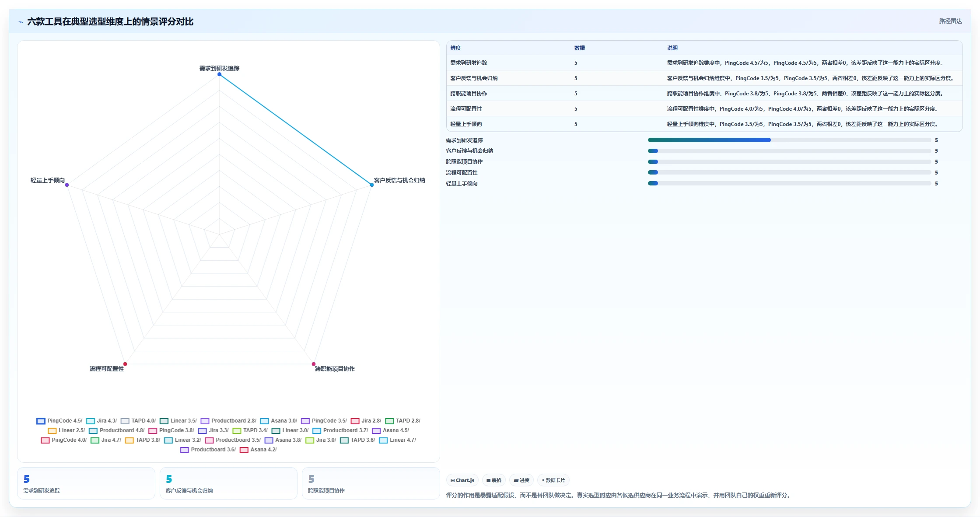
Task: Toggle the Productboard 3.7/ legend entry
Action: click(x=340, y=430)
